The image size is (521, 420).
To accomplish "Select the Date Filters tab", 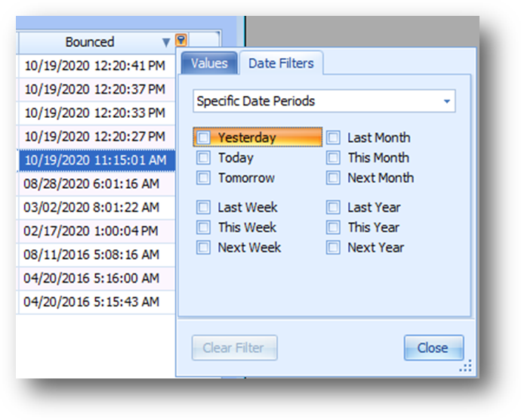I will 281,63.
